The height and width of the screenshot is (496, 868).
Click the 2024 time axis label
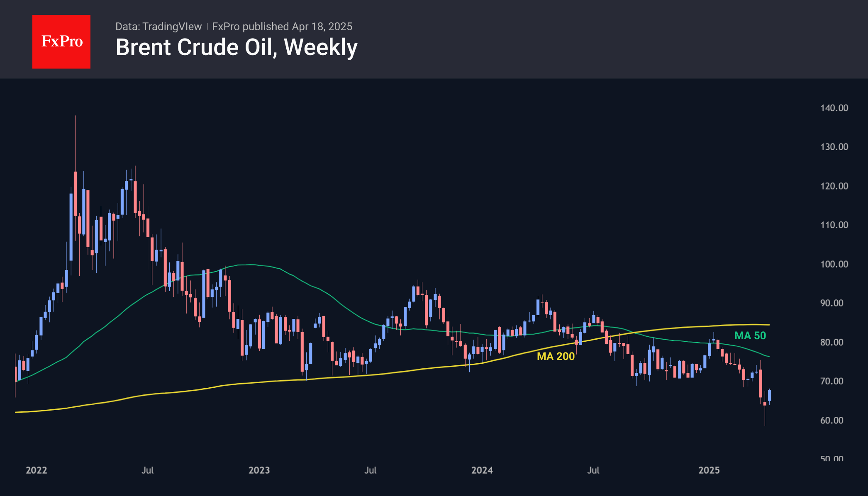point(482,470)
